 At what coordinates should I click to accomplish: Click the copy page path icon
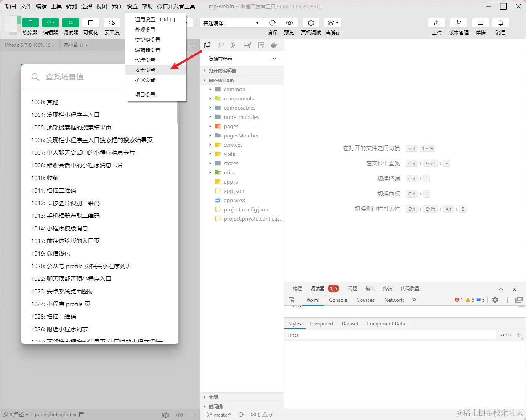coord(82,415)
